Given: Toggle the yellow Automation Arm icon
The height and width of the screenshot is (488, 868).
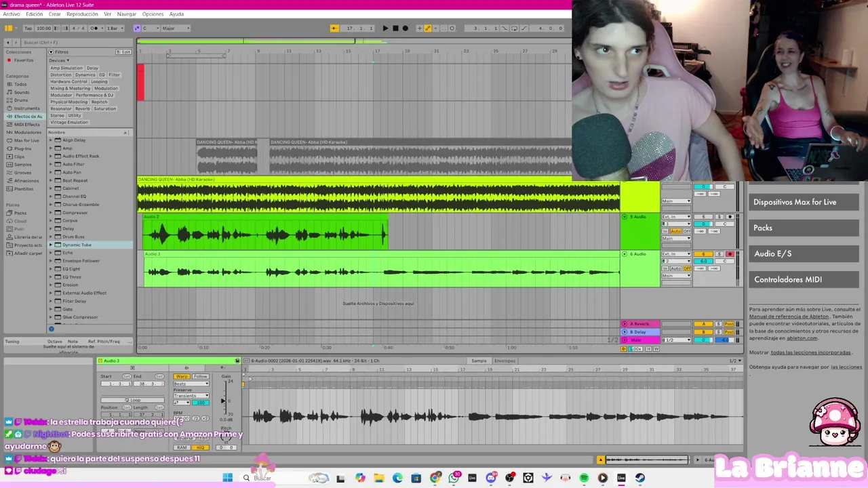Looking at the screenshot, I should [x=427, y=28].
